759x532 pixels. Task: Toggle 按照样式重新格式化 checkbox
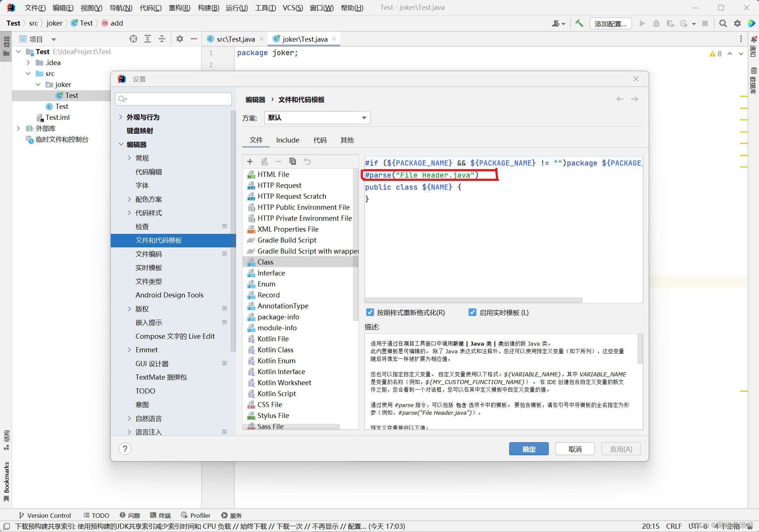tap(370, 312)
